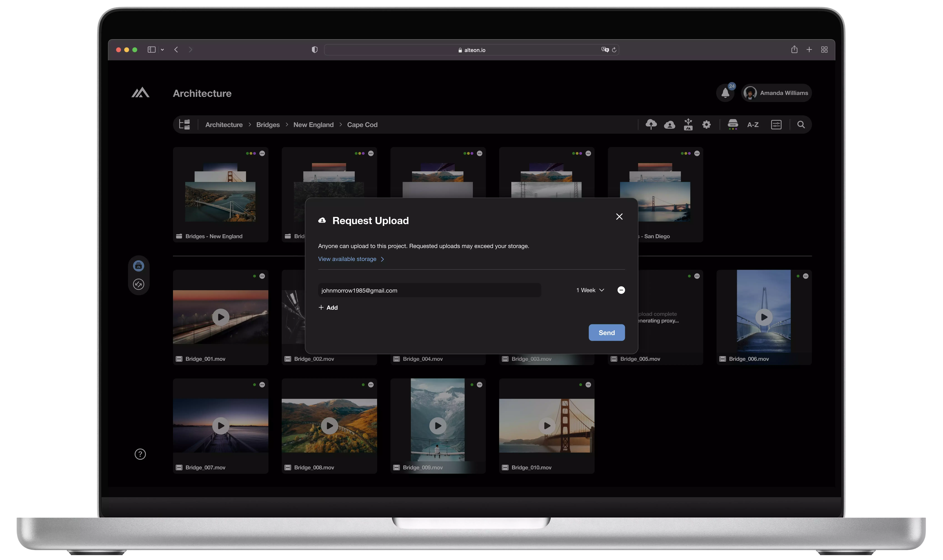Send the upload request
The height and width of the screenshot is (560, 943).
click(x=606, y=332)
